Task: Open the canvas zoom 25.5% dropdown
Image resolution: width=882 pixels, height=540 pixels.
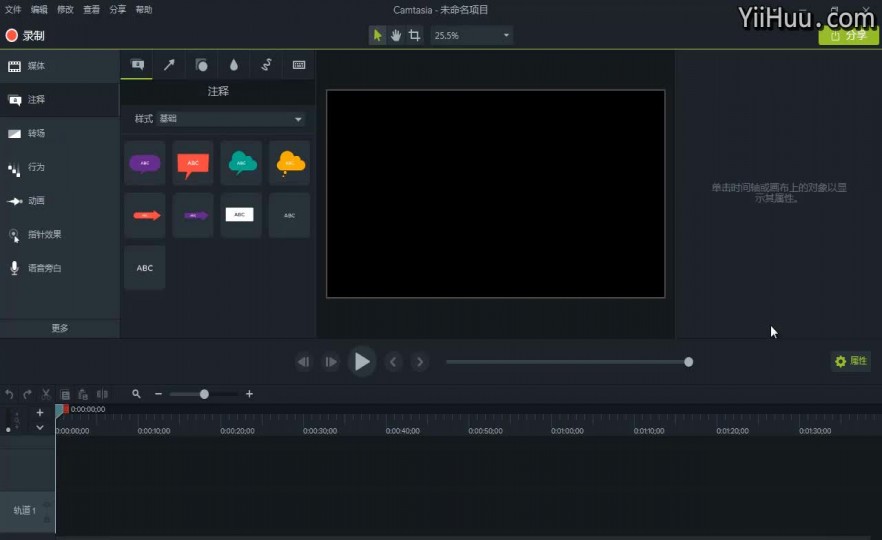Action: pos(472,35)
